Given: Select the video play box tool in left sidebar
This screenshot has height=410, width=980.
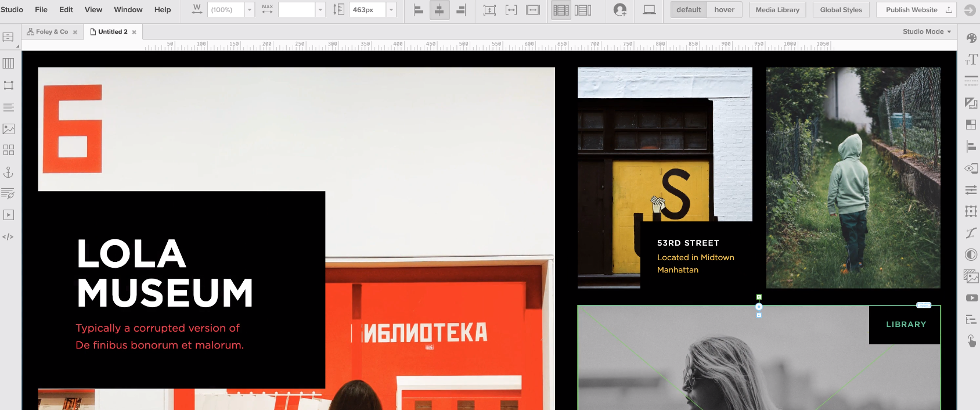Looking at the screenshot, I should pyautogui.click(x=8, y=215).
